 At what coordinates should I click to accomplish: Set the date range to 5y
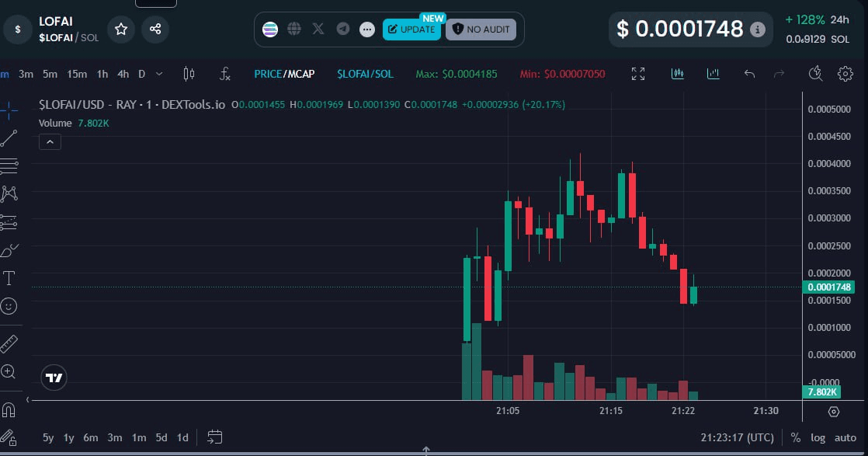[x=48, y=437]
